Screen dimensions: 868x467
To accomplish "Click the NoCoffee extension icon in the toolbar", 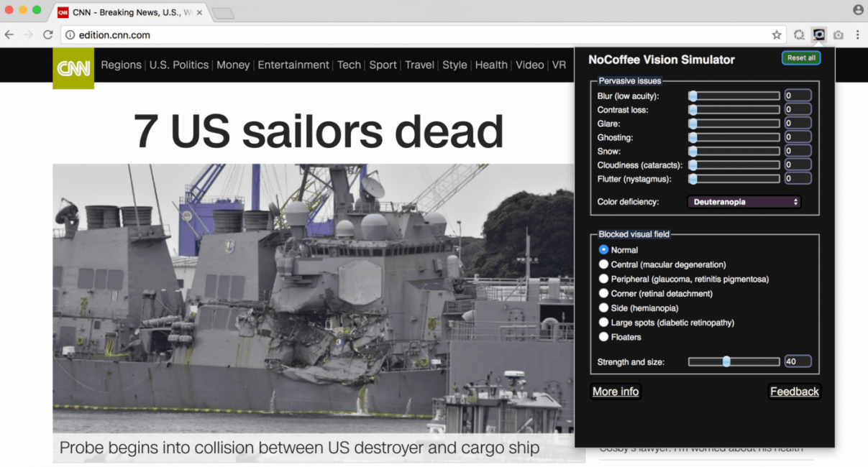I will (818, 34).
